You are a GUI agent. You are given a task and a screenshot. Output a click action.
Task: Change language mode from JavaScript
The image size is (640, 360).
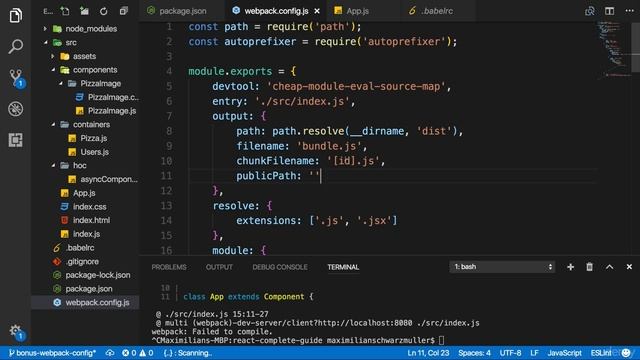(x=564, y=353)
